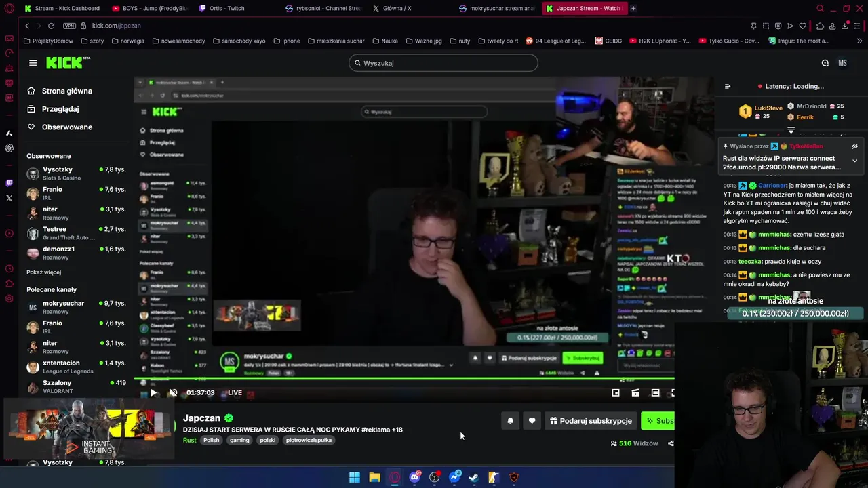Collapse chat with the panel icon
The width and height of the screenshot is (868, 488).
(728, 86)
